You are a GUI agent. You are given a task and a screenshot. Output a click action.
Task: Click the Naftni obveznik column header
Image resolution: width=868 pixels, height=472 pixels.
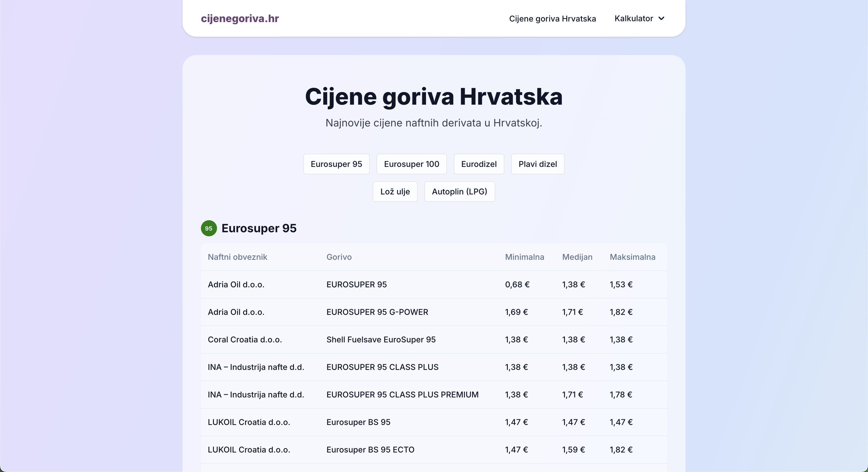click(237, 257)
